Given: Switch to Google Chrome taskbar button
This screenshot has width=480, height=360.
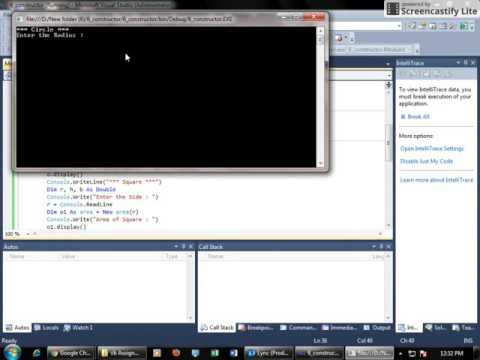Looking at the screenshot, I should pyautogui.click(x=71, y=353).
